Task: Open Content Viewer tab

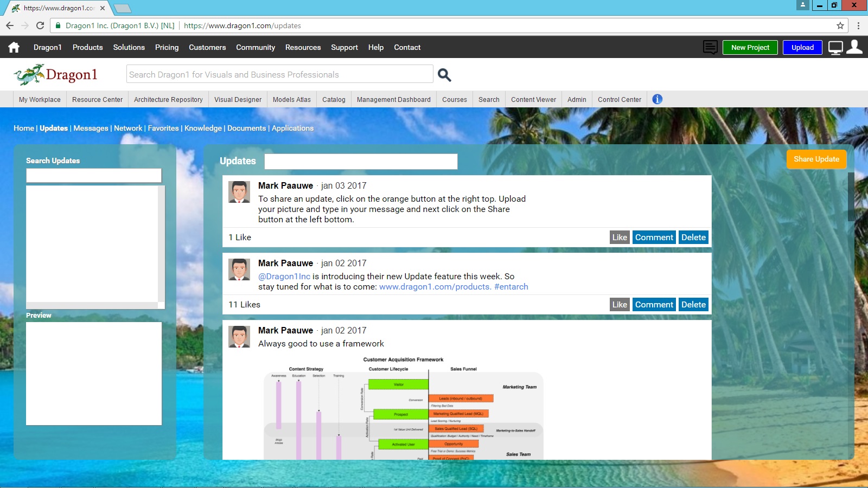Action: point(533,99)
